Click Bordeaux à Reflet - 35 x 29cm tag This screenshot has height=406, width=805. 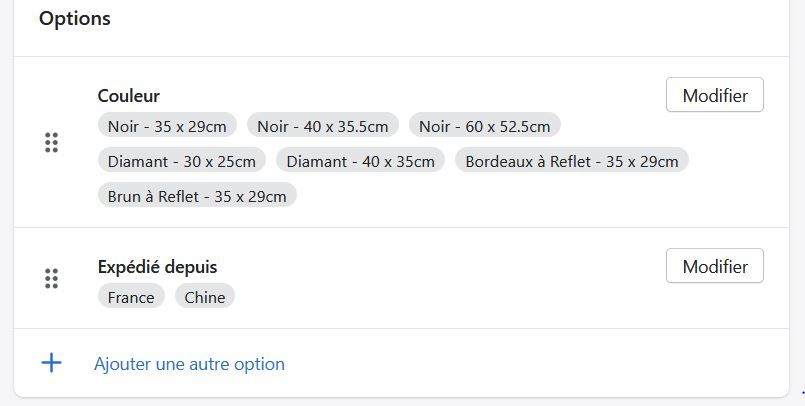pyautogui.click(x=572, y=161)
